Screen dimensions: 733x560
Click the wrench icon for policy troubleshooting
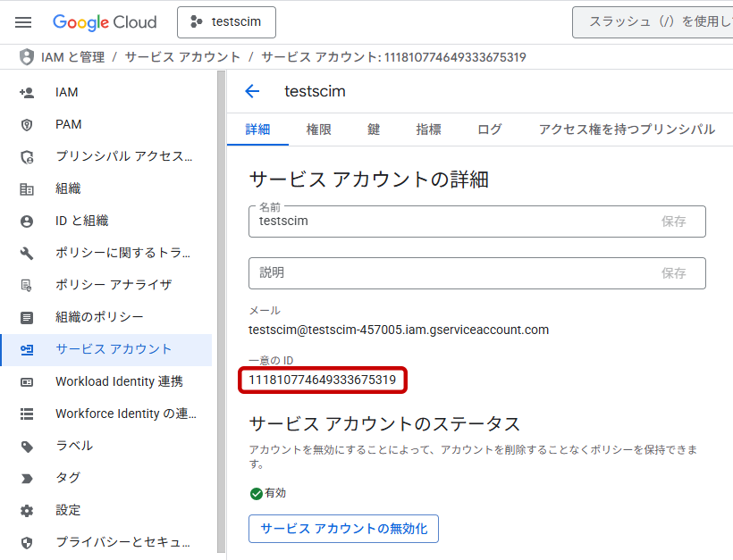point(27,253)
